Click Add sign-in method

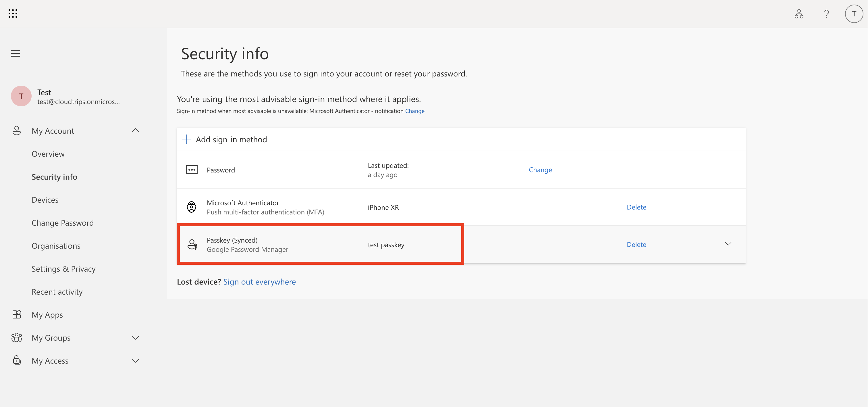point(231,139)
